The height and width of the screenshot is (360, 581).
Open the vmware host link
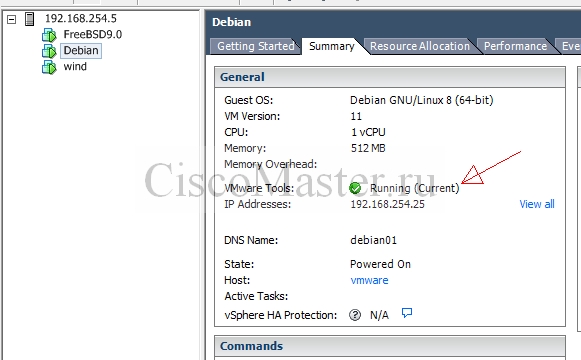[x=369, y=280]
